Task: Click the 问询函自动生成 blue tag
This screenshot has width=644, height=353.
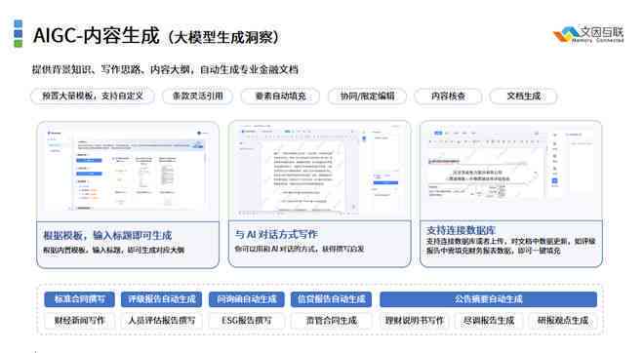Action: click(x=247, y=299)
